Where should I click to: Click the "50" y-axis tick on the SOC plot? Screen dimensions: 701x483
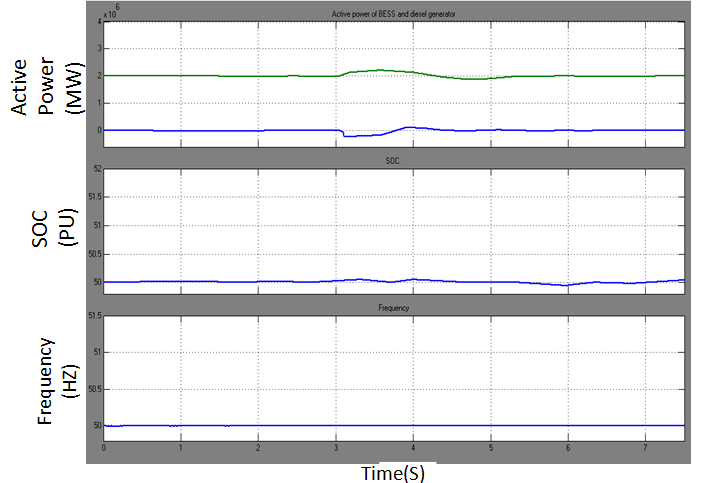click(97, 282)
